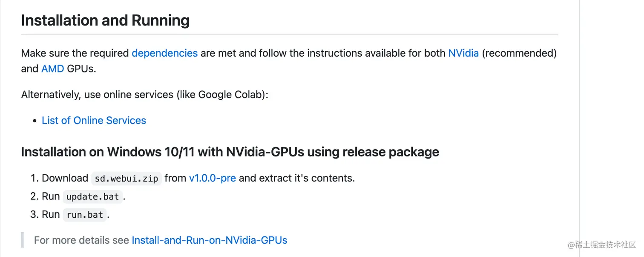Follow the NVidia instructions link
This screenshot has width=644, height=257.
click(x=463, y=53)
